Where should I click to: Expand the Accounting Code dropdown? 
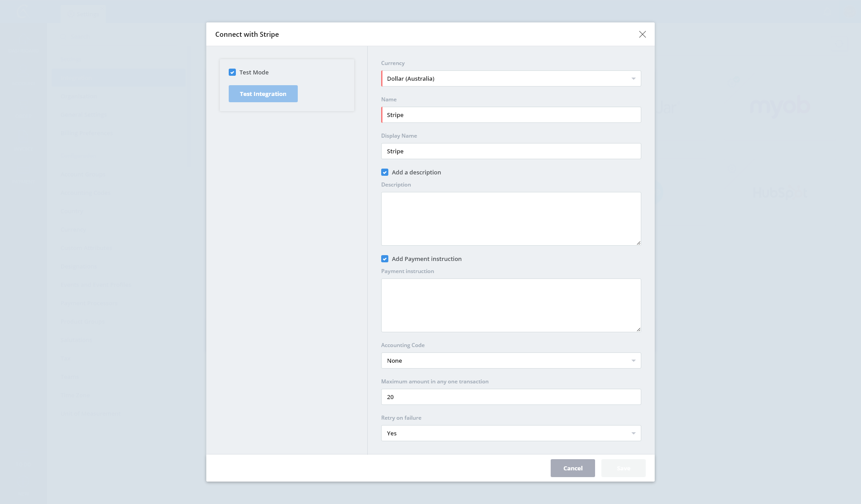click(x=510, y=361)
